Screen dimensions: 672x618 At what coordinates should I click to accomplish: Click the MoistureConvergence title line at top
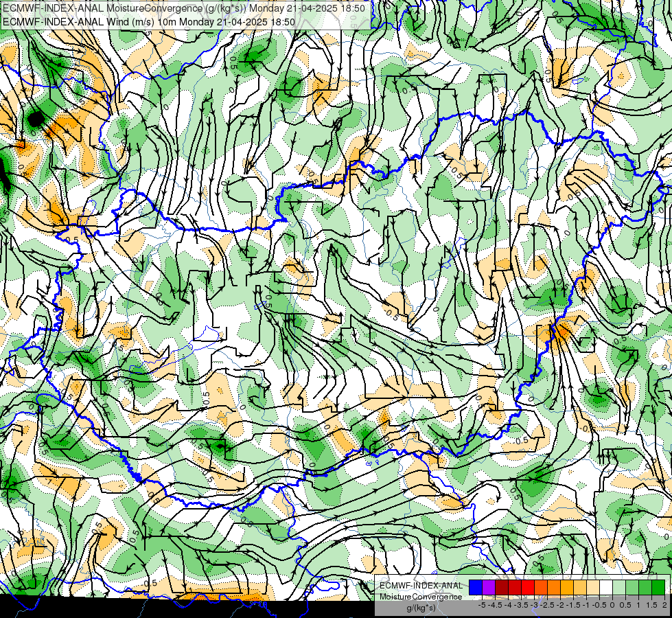click(184, 8)
